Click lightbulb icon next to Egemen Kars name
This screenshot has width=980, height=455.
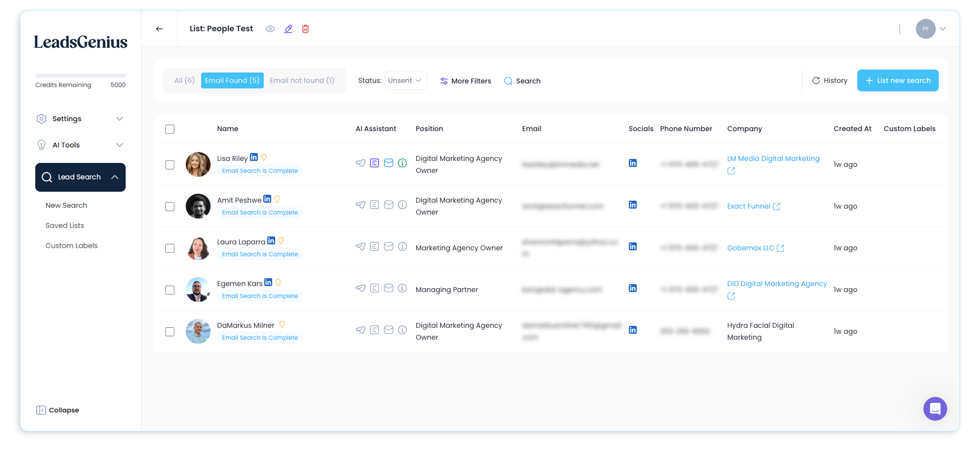coord(278,282)
